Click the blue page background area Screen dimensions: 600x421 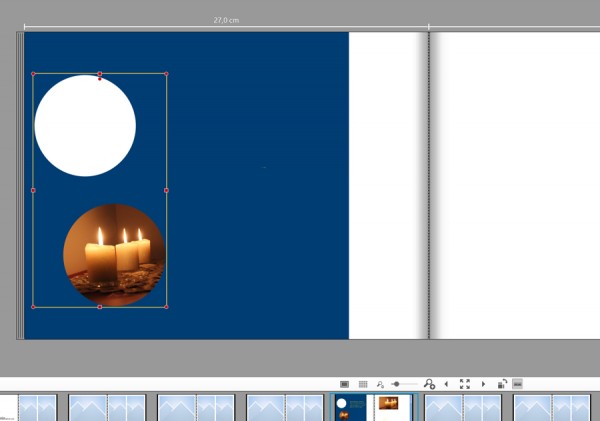click(260, 200)
